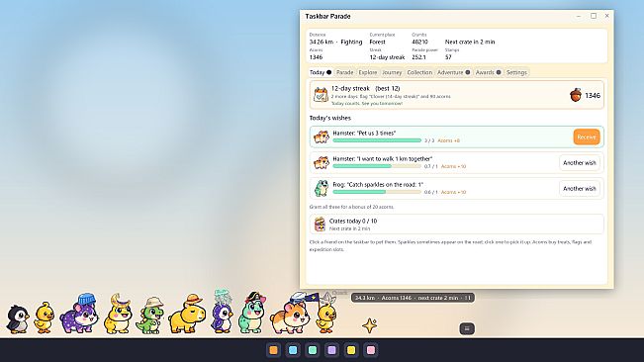Click the "Today's wishes" heading
Screen dimensions: 644x362
pos(330,118)
